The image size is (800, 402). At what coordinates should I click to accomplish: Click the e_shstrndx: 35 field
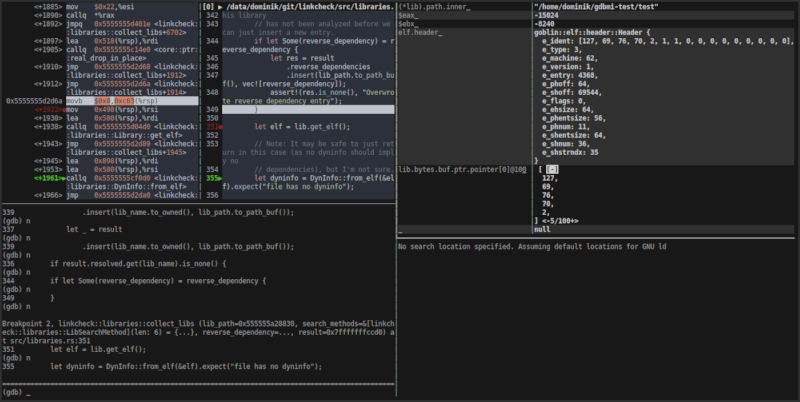coord(570,153)
